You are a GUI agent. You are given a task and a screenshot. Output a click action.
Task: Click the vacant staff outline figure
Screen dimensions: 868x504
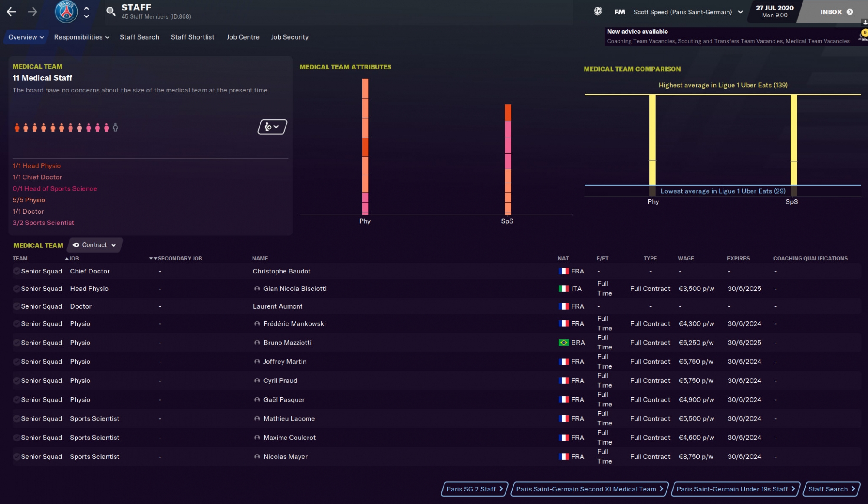click(115, 127)
